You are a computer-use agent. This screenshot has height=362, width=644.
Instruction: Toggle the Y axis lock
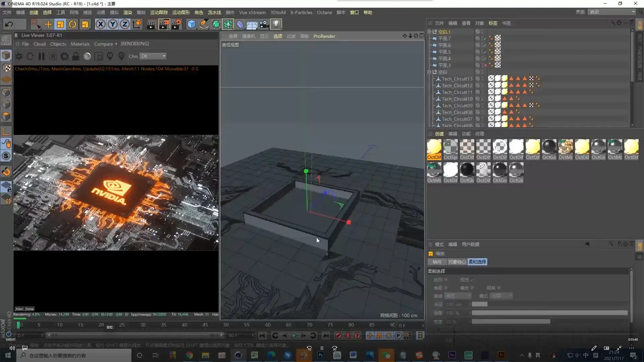[112, 24]
